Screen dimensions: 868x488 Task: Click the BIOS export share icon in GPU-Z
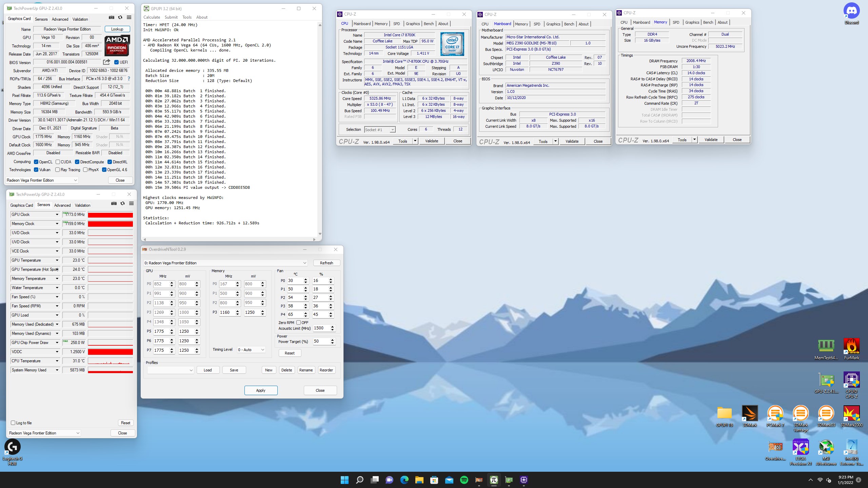coord(107,62)
